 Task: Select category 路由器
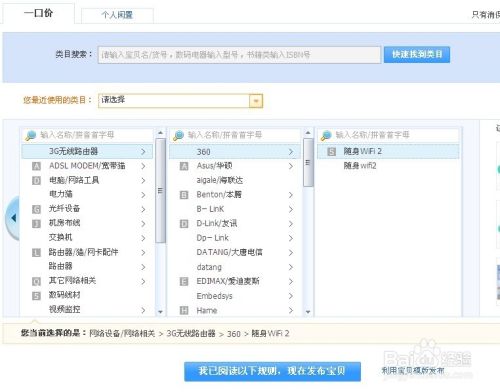coord(87,267)
